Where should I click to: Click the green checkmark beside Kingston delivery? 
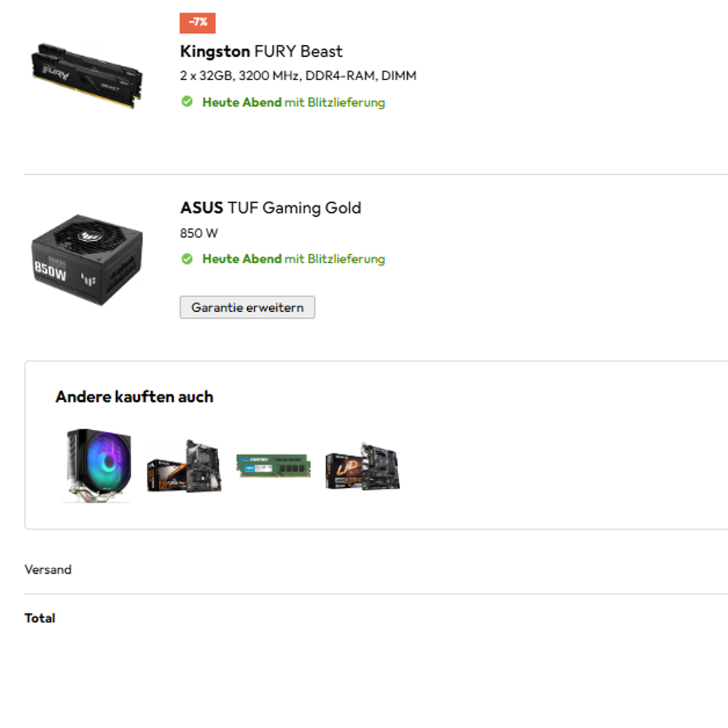pyautogui.click(x=187, y=102)
